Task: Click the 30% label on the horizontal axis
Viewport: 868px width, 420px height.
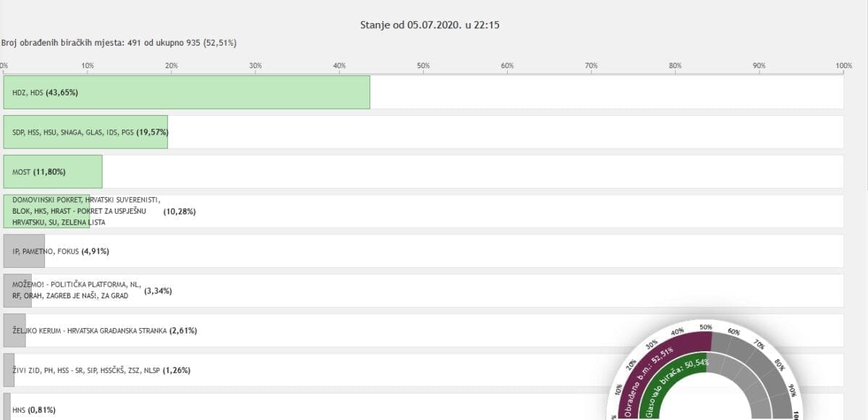Action: (255, 66)
